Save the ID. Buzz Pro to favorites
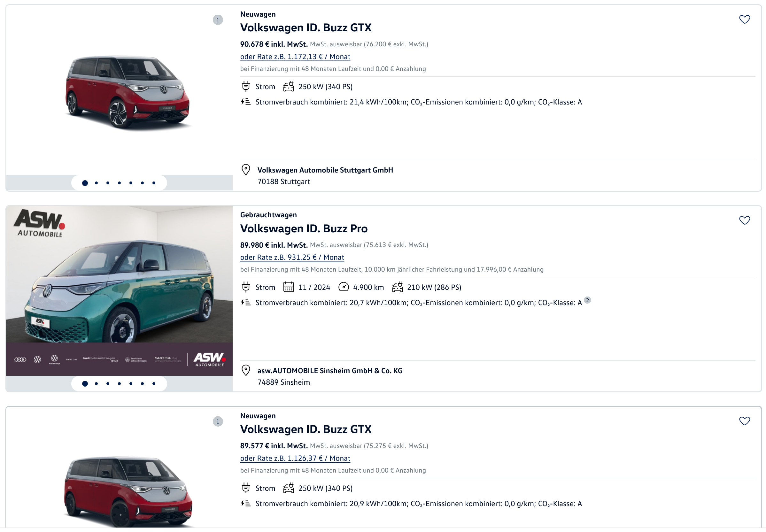 [744, 220]
